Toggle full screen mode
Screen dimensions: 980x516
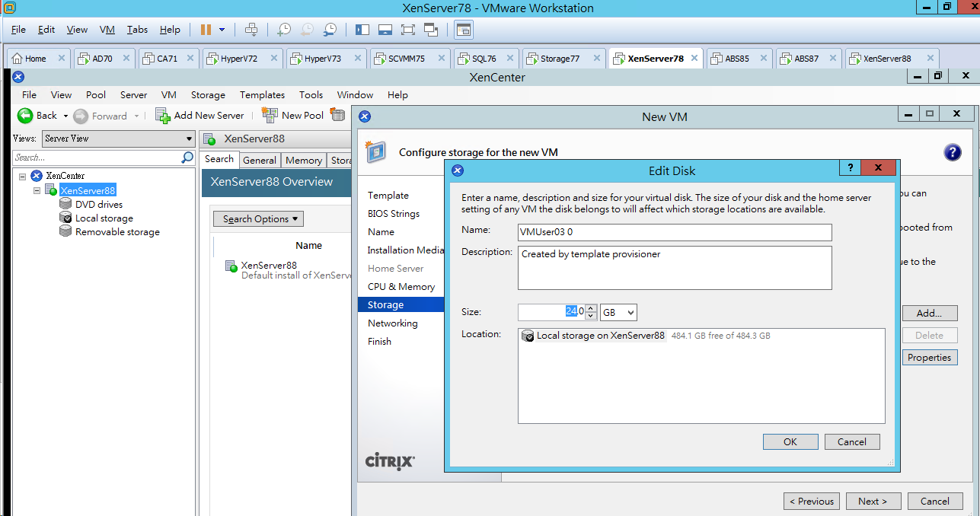[407, 28]
